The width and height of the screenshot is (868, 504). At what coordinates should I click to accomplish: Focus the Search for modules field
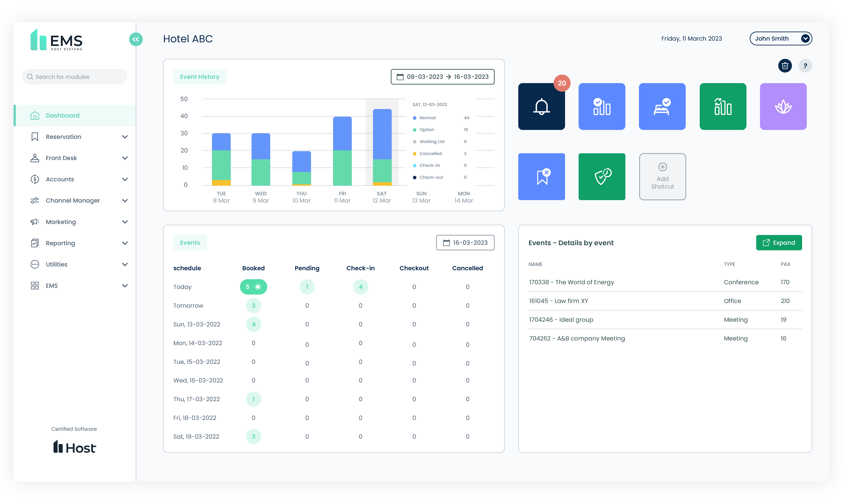coord(75,77)
